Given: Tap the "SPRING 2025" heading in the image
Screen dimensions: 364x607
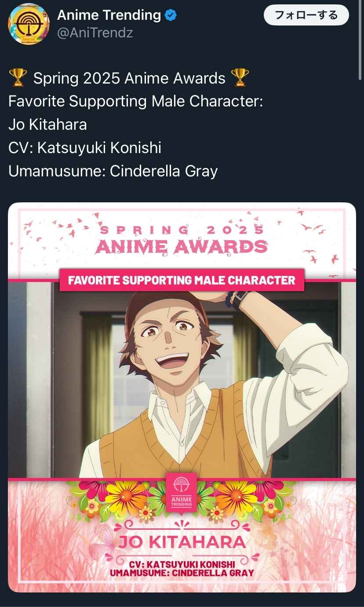Looking at the screenshot, I should click(182, 230).
